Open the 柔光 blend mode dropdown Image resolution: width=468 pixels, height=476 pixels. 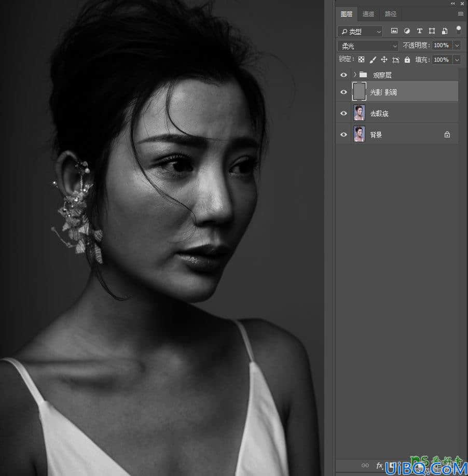pos(367,46)
